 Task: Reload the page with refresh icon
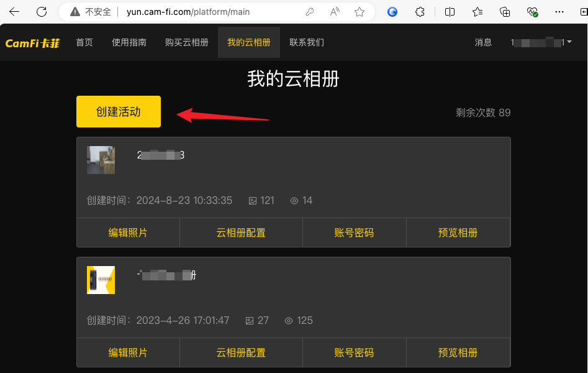pos(42,12)
